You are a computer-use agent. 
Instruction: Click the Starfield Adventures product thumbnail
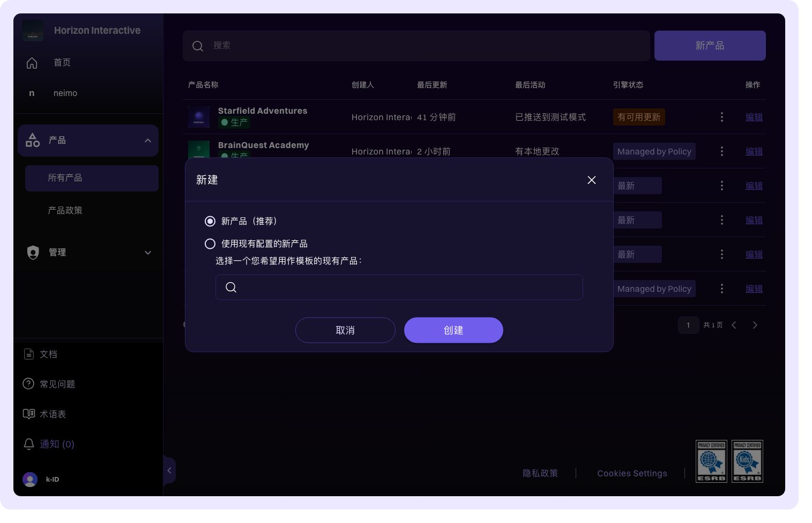(x=199, y=117)
